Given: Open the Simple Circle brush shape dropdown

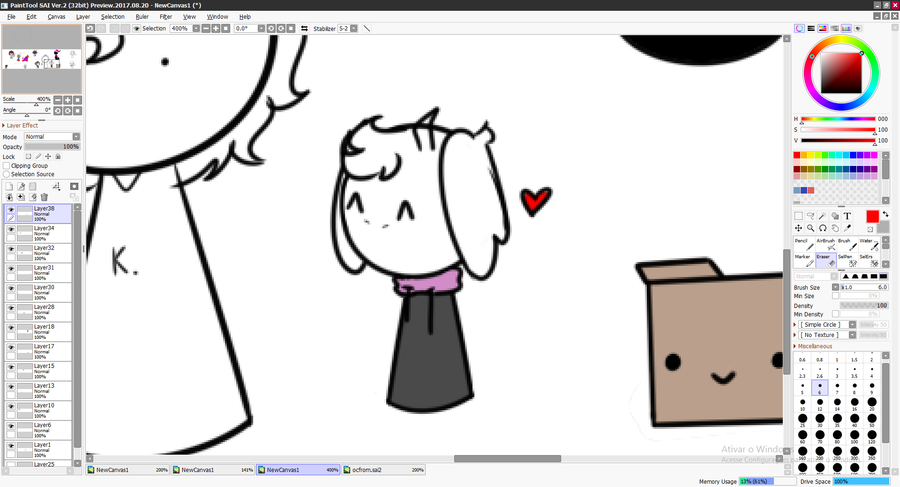Looking at the screenshot, I should [852, 324].
